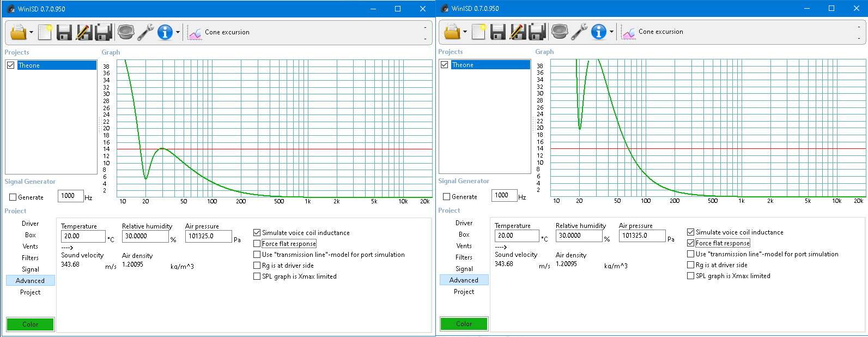Switch to Driver tab in left window
Viewport: 868px width, 337px height.
pyautogui.click(x=31, y=224)
